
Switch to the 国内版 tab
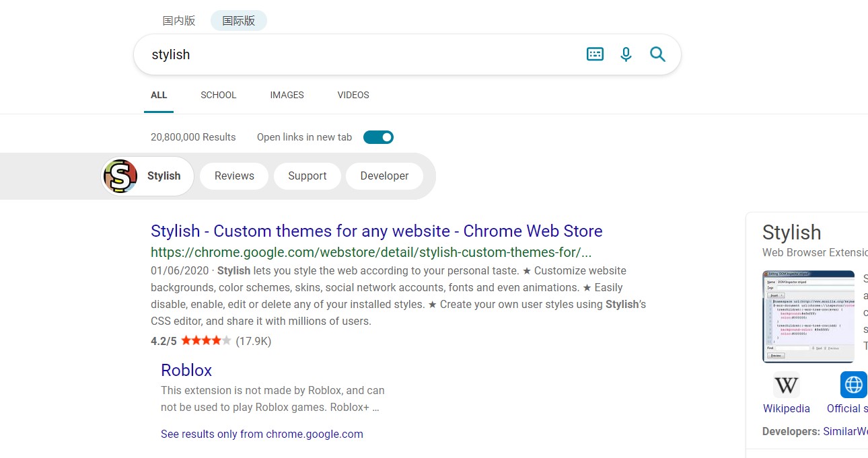179,21
